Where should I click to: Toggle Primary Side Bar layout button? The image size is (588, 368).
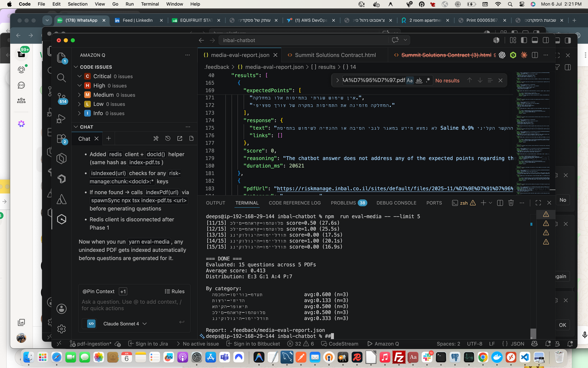pyautogui.click(x=523, y=40)
